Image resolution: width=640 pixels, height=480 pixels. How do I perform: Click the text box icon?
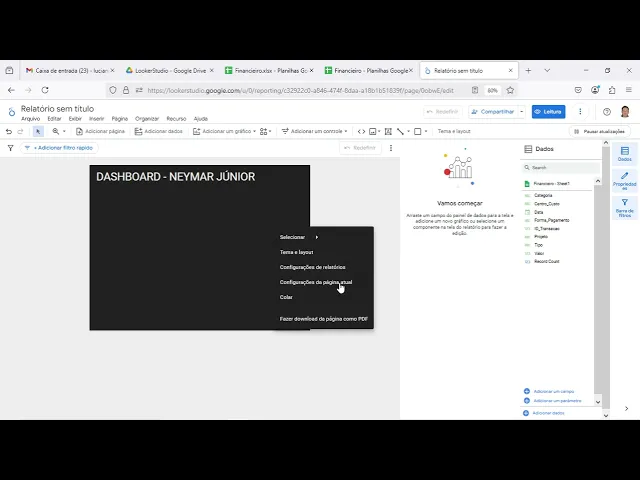point(388,131)
